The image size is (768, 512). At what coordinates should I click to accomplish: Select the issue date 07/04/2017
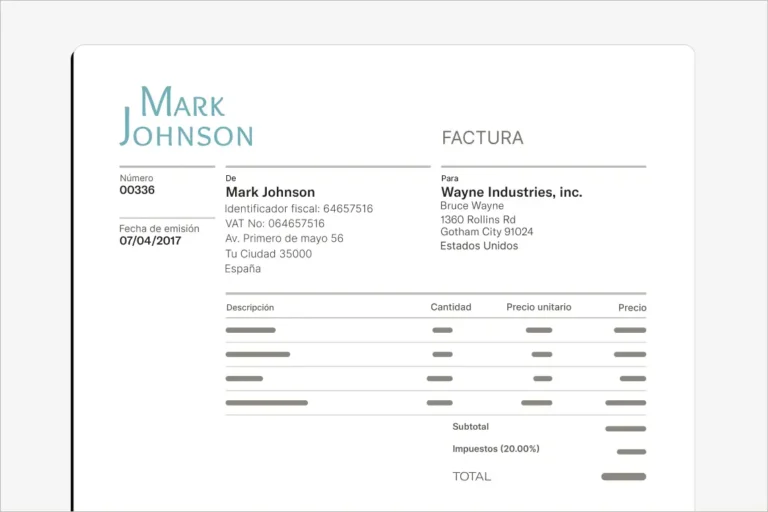[150, 241]
